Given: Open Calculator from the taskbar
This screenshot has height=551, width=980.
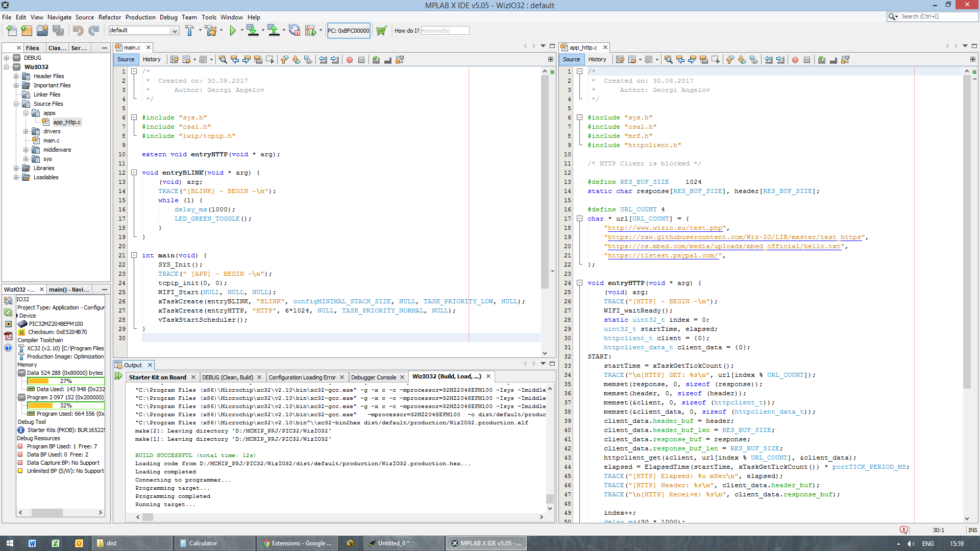Looking at the screenshot, I should (x=203, y=543).
